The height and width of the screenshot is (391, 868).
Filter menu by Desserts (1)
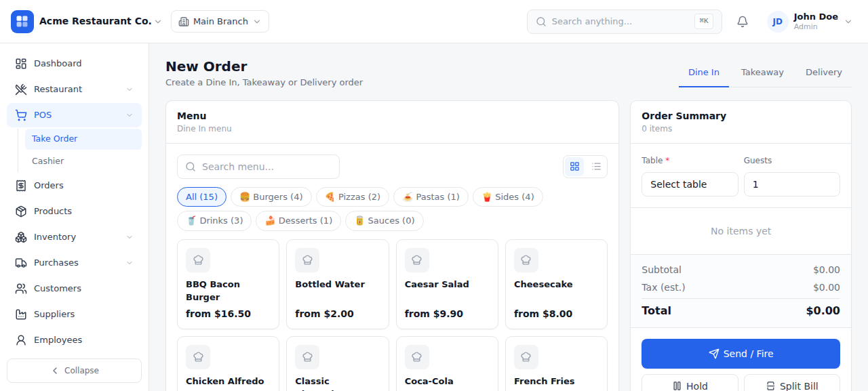coord(298,221)
